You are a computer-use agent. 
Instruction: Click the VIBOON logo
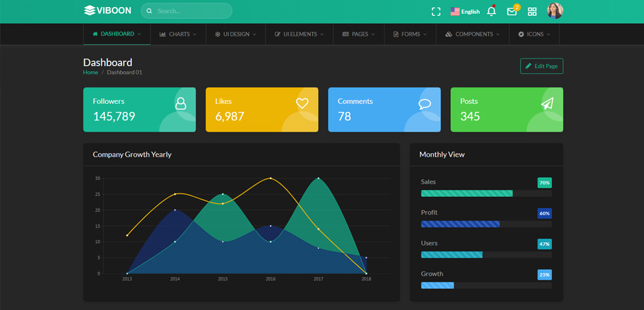point(108,11)
